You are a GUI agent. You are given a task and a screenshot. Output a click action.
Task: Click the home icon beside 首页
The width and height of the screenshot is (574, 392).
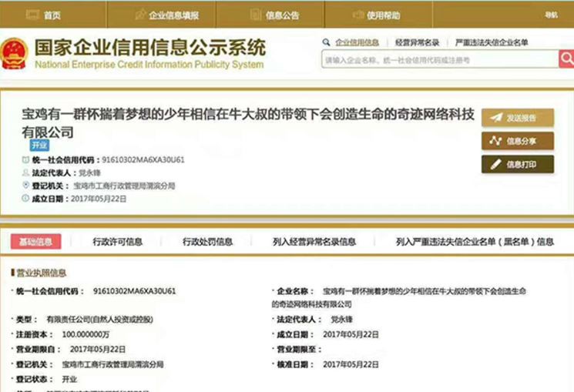coord(32,15)
